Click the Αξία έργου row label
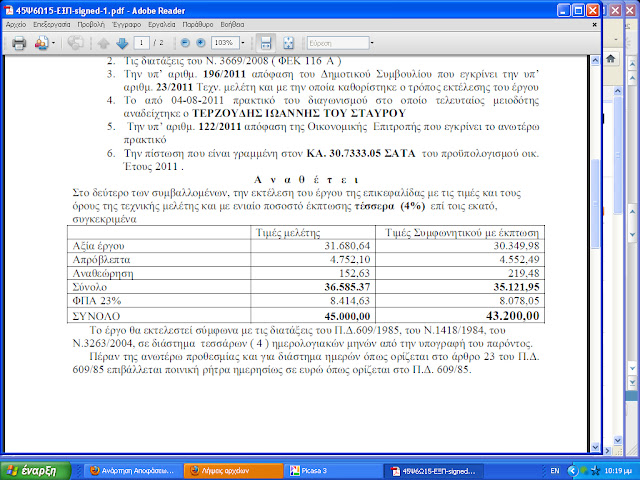This screenshot has width=640, height=480. [98, 246]
